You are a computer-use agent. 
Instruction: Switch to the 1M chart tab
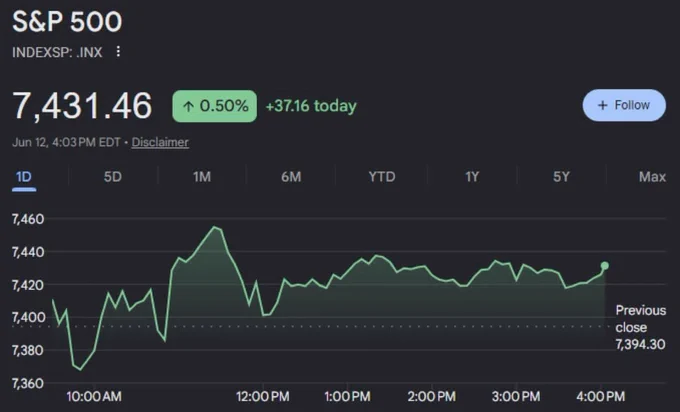coord(202,177)
